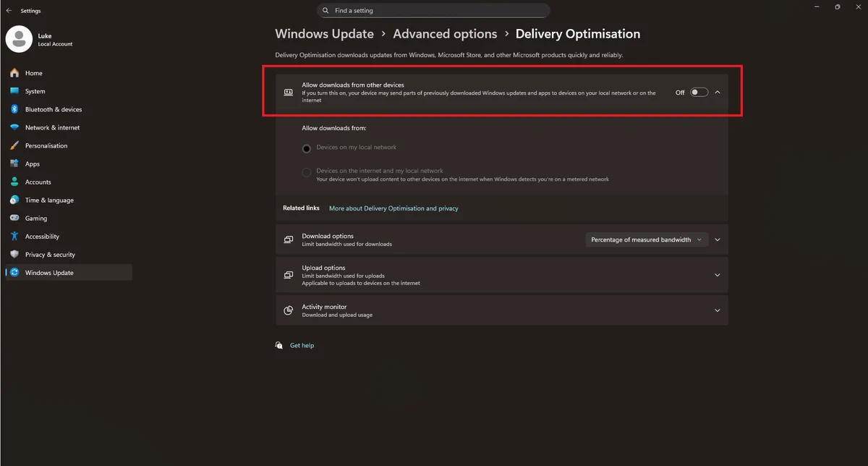Click the Off label beside the toggle
Image resolution: width=868 pixels, height=466 pixels.
pyautogui.click(x=680, y=93)
